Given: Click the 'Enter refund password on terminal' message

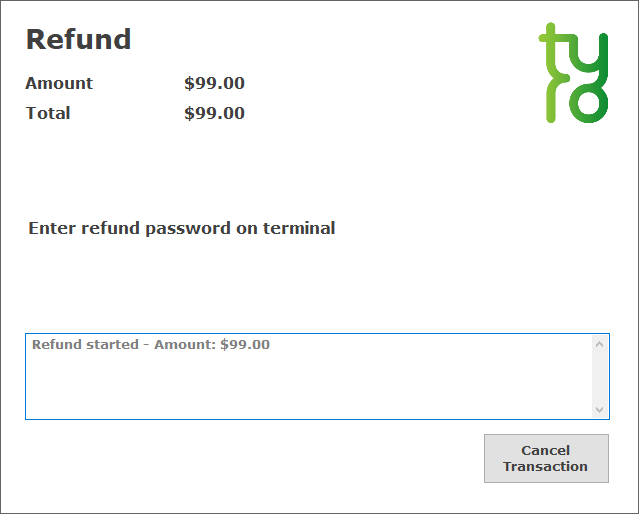Looking at the screenshot, I should [182, 228].
